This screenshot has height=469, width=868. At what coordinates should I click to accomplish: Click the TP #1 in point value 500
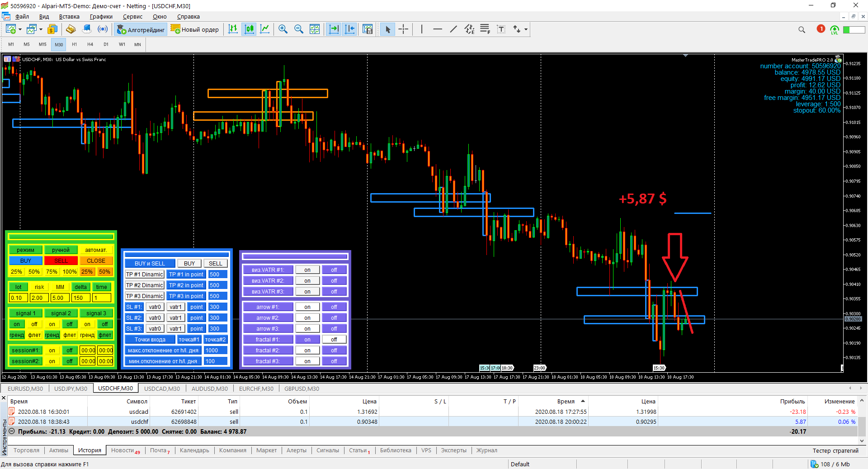[218, 275]
